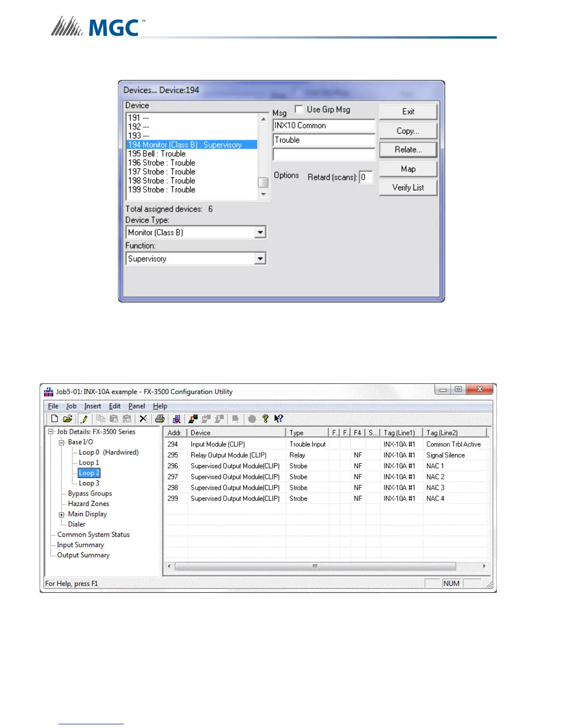Select Loop 0 (Hardwired) in tree

(x=109, y=452)
